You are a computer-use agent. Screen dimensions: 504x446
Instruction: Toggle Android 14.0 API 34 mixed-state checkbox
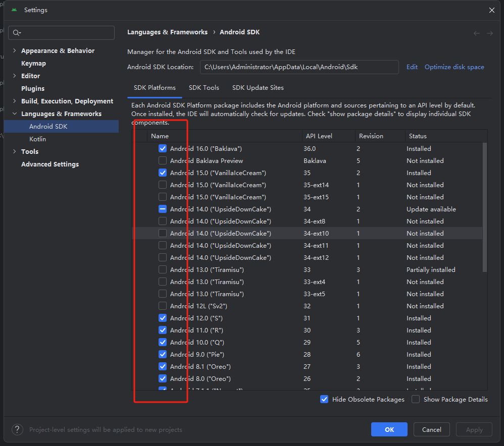point(163,209)
